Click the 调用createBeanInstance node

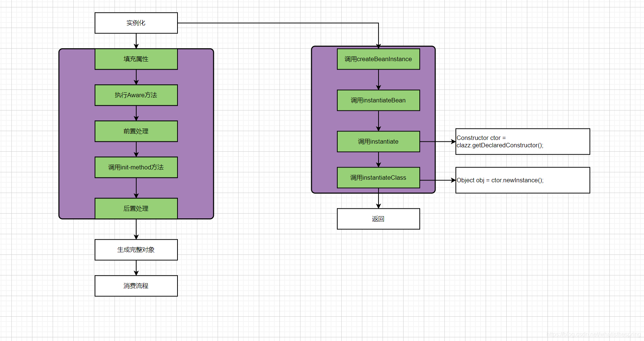[379, 59]
